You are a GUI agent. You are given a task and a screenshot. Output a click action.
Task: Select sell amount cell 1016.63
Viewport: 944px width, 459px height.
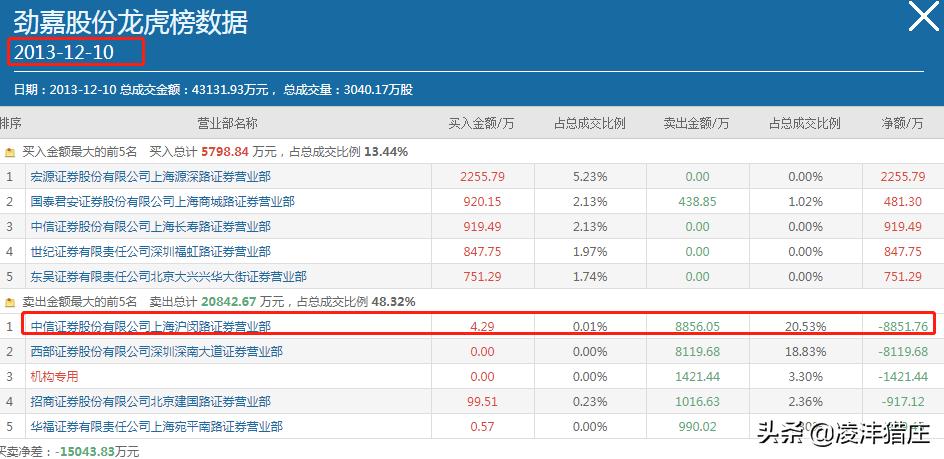coord(697,401)
